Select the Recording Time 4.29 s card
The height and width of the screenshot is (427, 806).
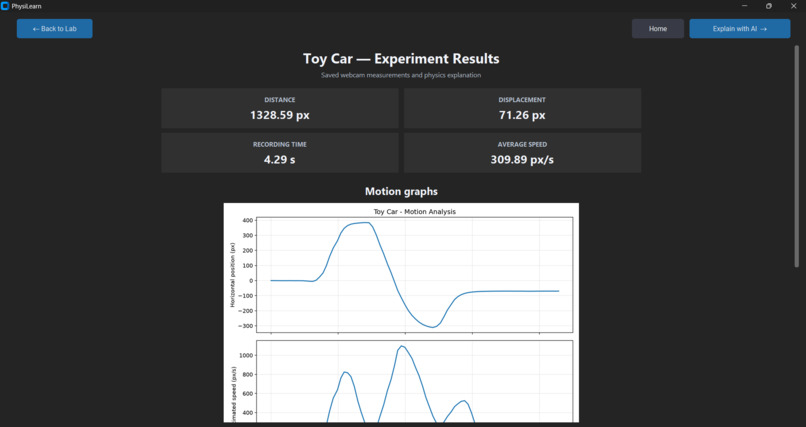[x=280, y=153]
